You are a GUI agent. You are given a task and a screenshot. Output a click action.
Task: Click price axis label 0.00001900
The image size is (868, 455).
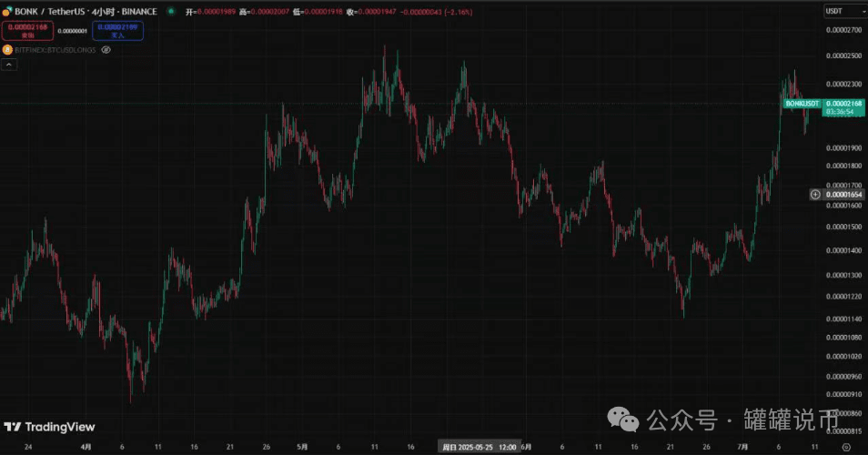(x=844, y=147)
